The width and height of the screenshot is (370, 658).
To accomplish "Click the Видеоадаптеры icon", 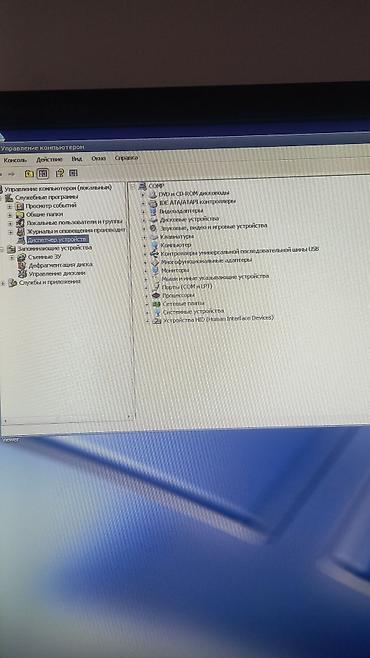I will click(154, 211).
